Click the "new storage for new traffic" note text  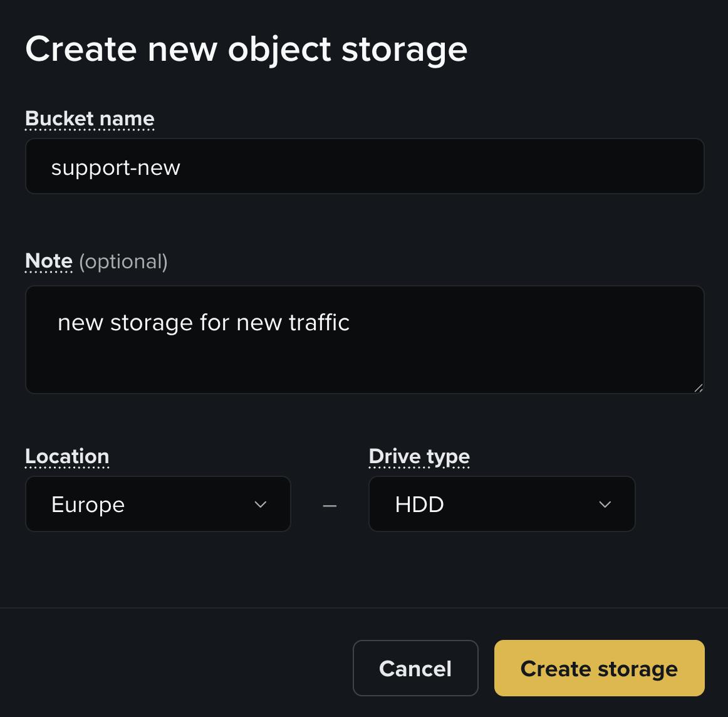tap(204, 323)
